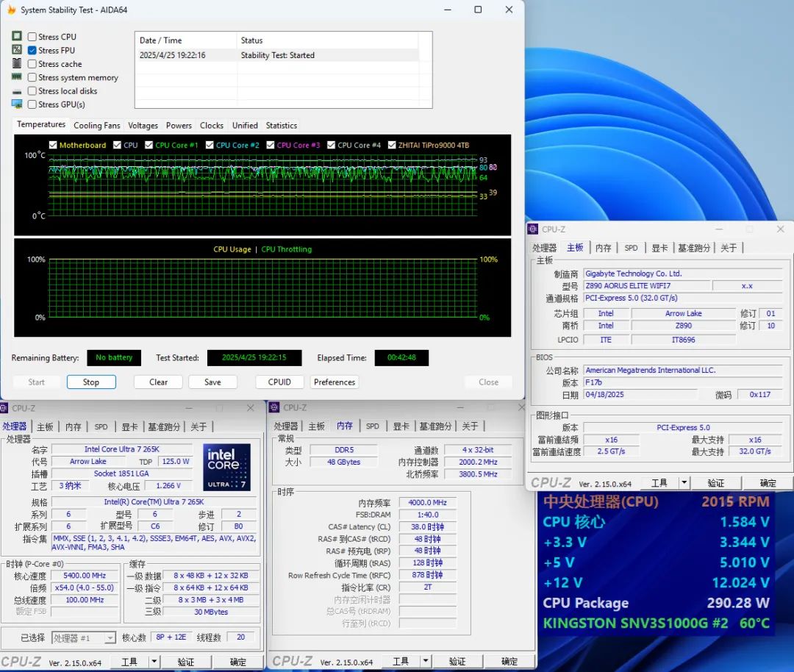Click 工具 button in motherboard CPU-Z window

point(659,482)
